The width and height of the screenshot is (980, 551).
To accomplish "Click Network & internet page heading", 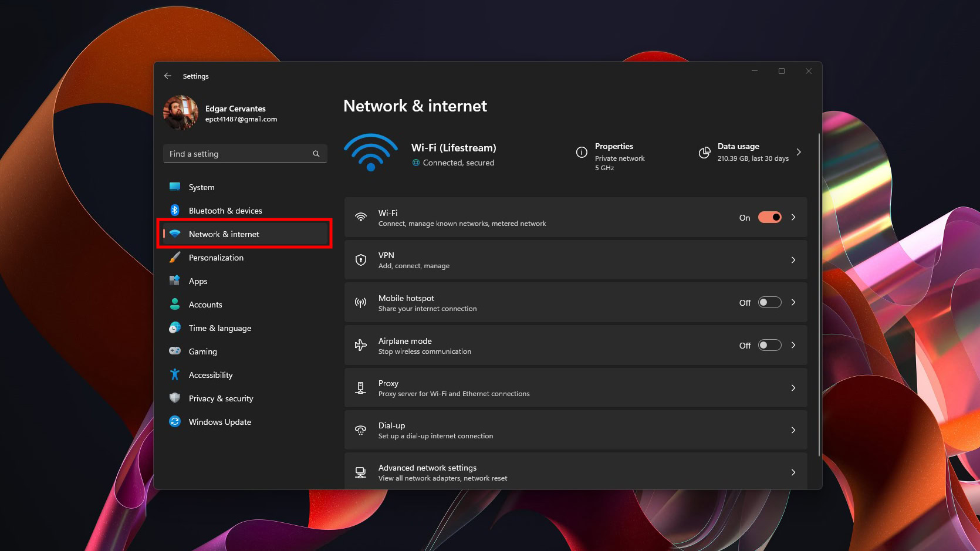I will click(x=415, y=106).
